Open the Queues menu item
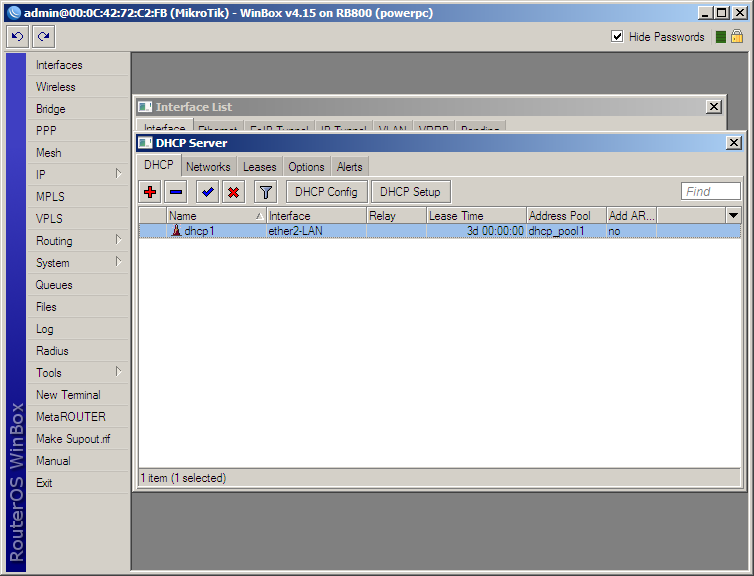Viewport: 754px width, 576px height. coord(78,285)
